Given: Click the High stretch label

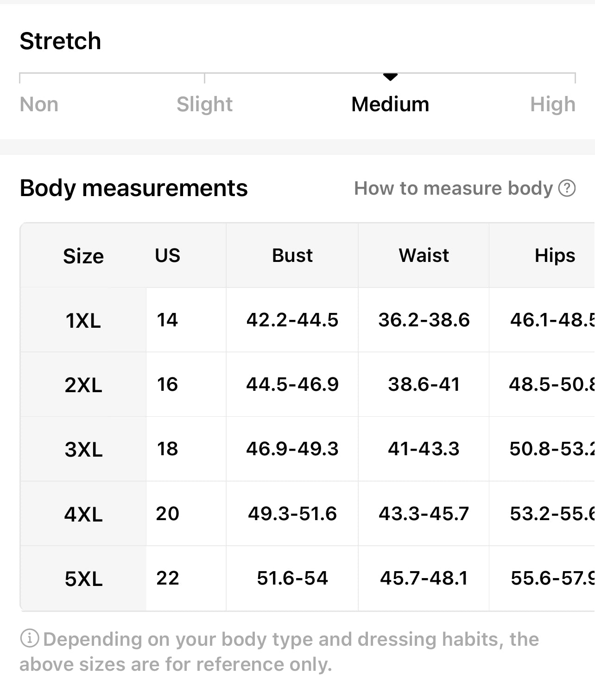Looking at the screenshot, I should point(552,104).
